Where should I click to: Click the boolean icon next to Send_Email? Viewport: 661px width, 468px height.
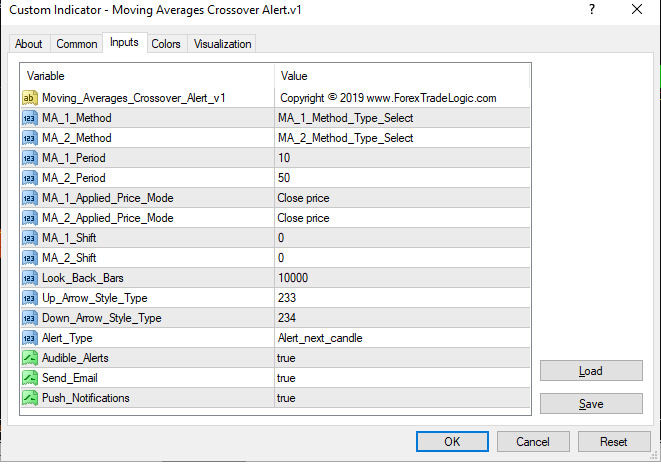coord(30,378)
